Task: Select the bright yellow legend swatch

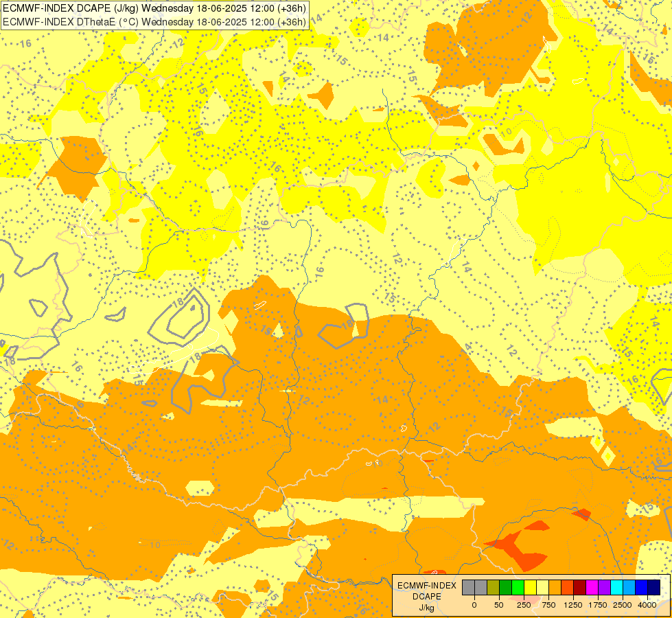Action: (x=530, y=588)
